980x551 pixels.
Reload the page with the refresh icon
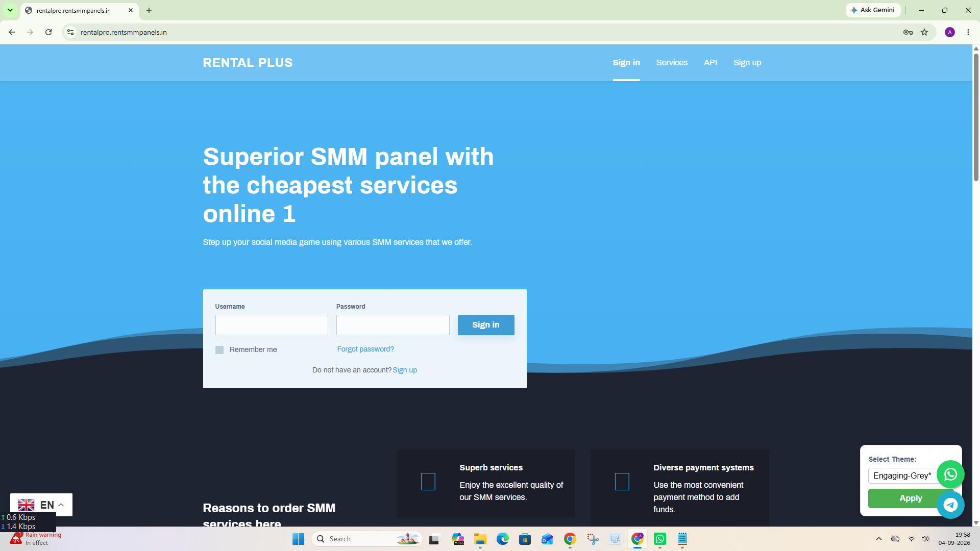point(48,32)
